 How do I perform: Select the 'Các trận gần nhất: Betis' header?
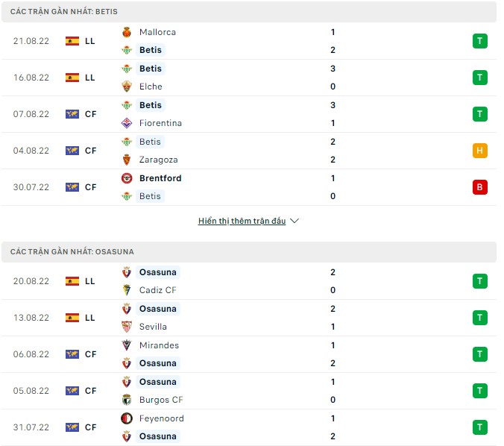[x=64, y=12]
